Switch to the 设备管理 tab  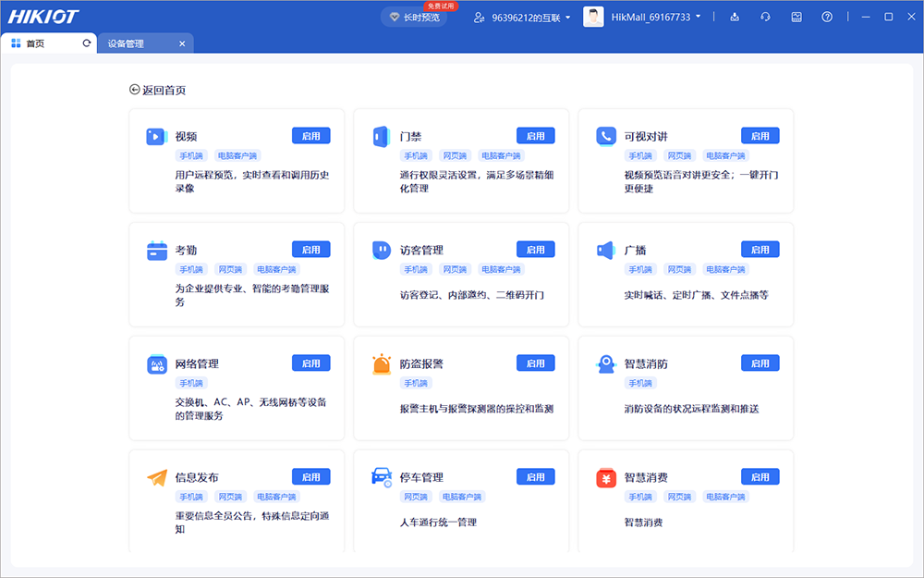point(126,43)
